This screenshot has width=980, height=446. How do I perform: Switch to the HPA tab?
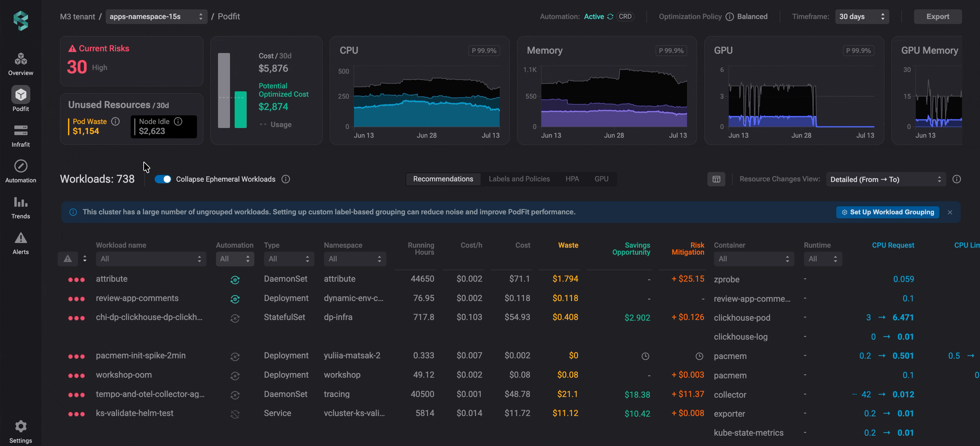(x=572, y=179)
